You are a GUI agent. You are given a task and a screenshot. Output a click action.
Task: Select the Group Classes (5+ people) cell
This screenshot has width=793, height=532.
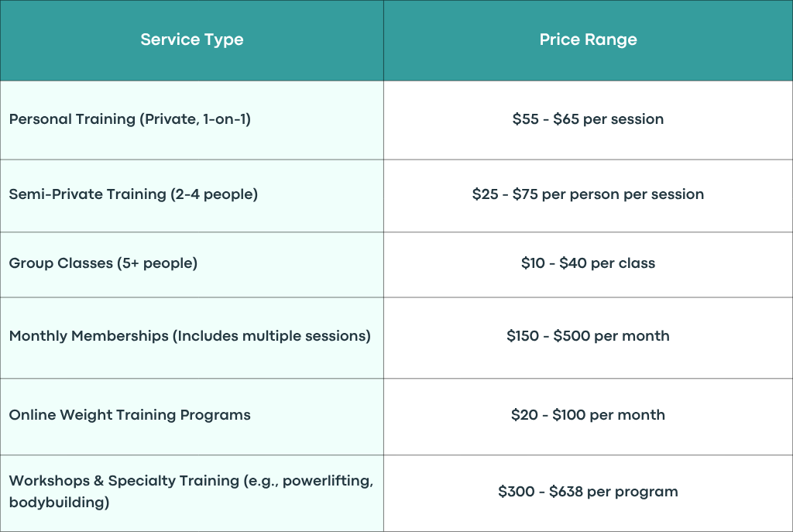click(192, 265)
